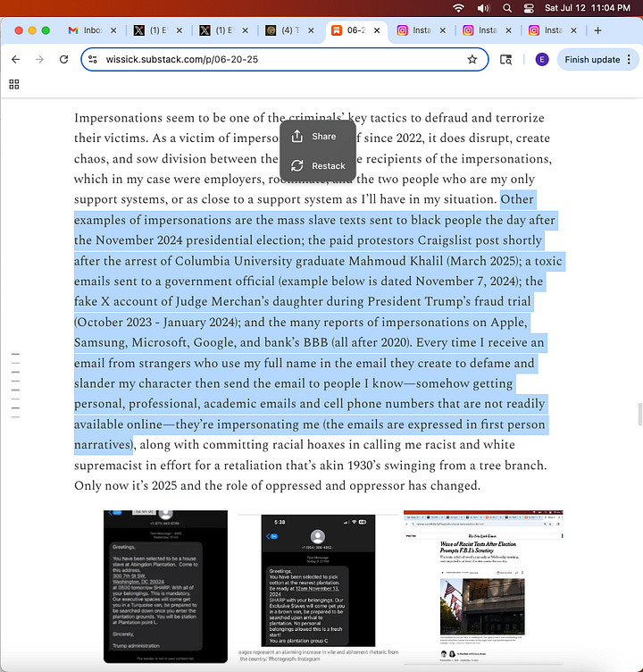The width and height of the screenshot is (643, 672).
Task: Click the words "Only now it's 2025"
Action: (125, 485)
